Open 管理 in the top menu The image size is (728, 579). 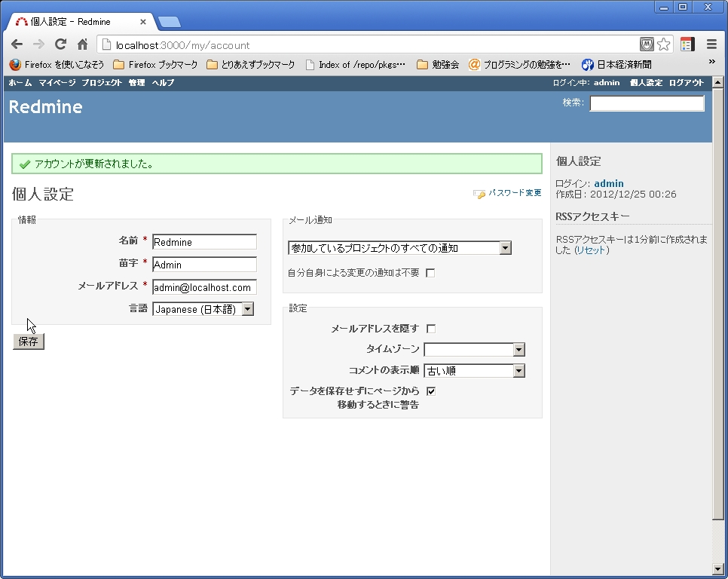point(136,83)
